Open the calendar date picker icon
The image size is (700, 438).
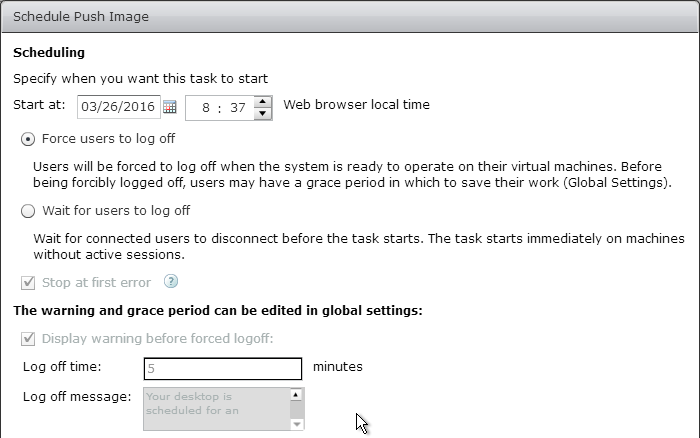point(169,106)
